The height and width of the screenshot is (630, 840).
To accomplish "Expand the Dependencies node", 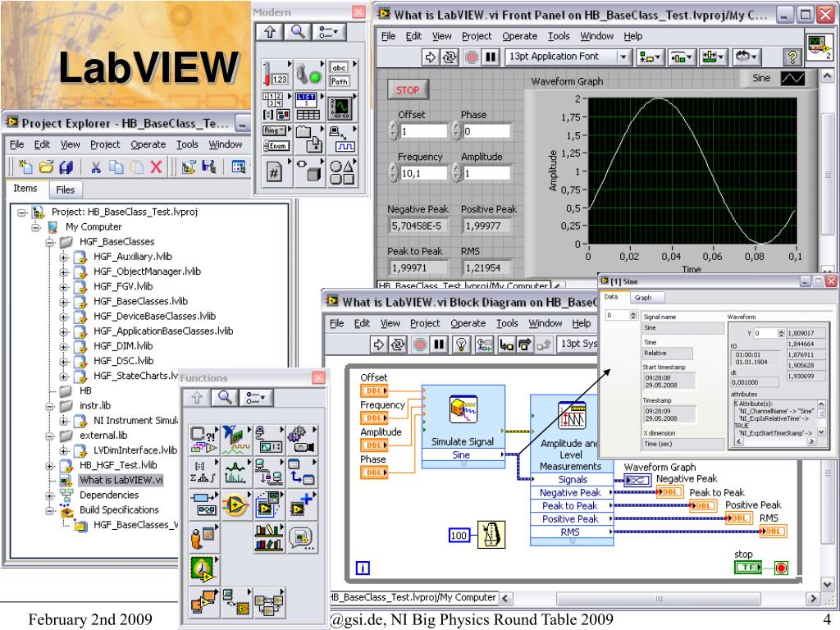I will pyautogui.click(x=50, y=495).
